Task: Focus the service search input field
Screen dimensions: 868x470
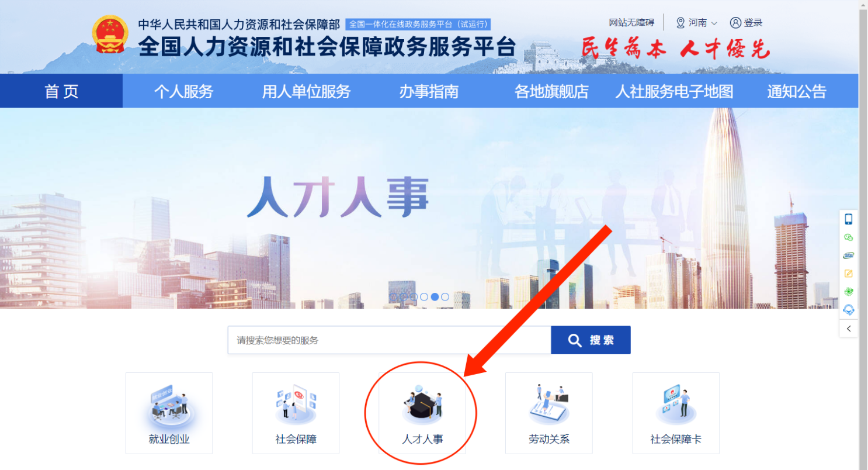Action: coord(390,340)
